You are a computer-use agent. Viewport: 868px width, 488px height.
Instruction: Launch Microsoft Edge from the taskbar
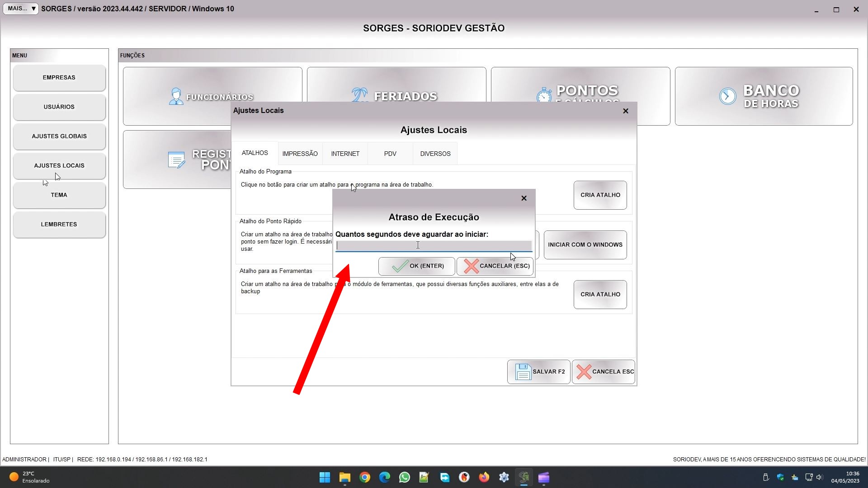coord(384,478)
